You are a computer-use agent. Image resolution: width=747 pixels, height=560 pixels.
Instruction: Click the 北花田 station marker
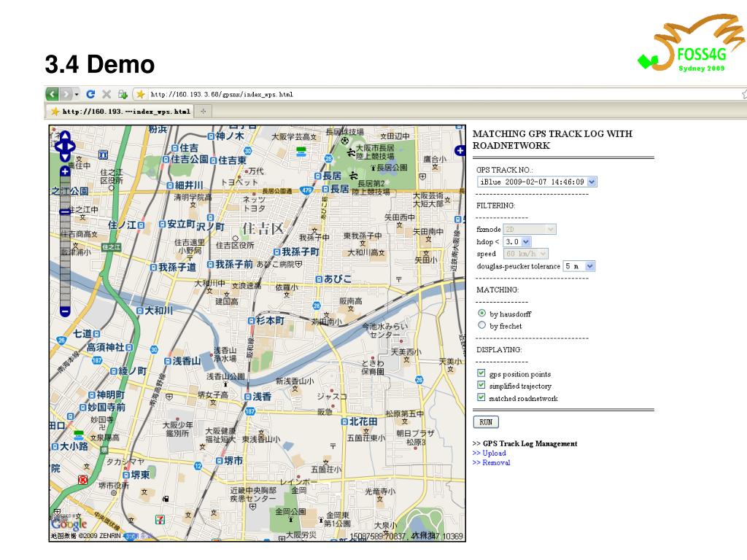pyautogui.click(x=344, y=422)
